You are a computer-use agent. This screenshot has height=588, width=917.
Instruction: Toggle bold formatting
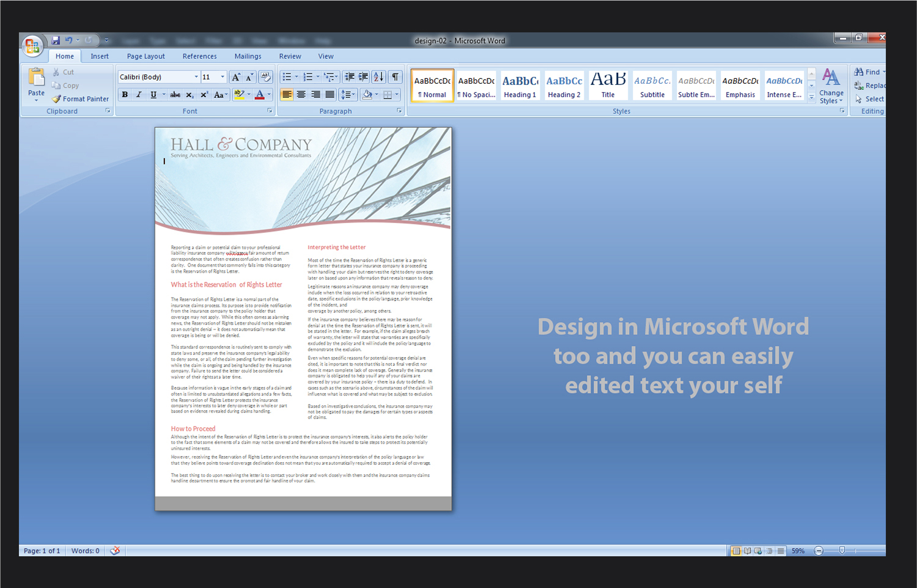[x=125, y=95]
